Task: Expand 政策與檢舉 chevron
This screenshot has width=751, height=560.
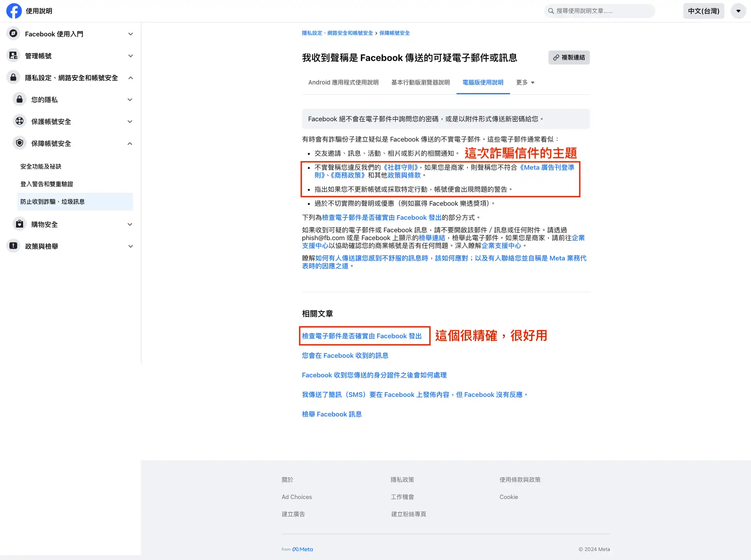Action: pyautogui.click(x=131, y=246)
